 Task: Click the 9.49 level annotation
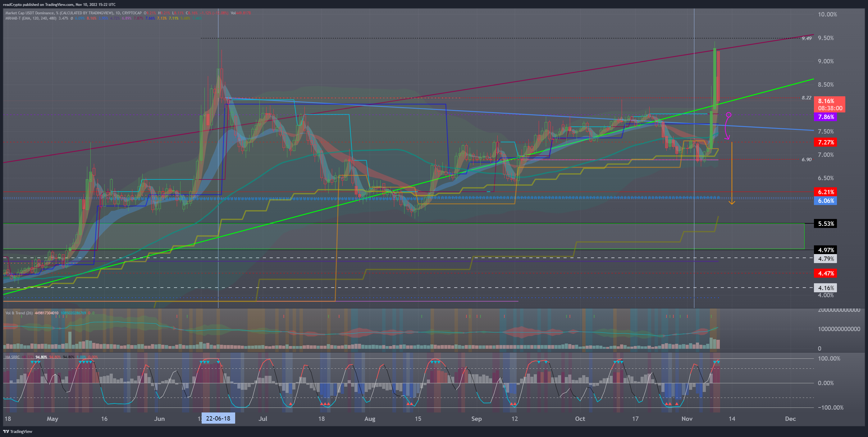point(807,39)
